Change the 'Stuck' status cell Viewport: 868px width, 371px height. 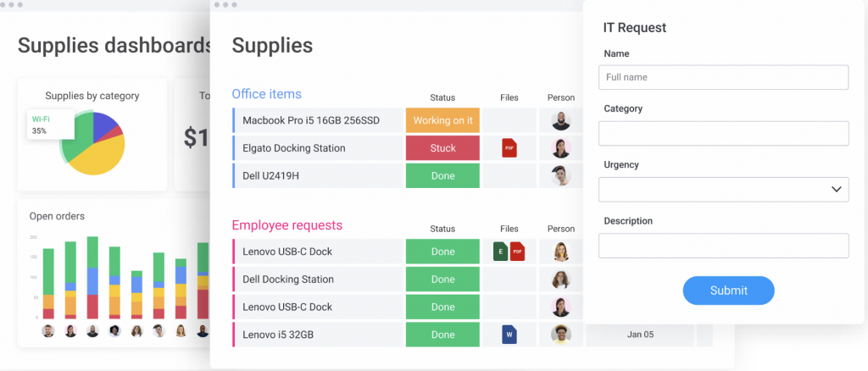[442, 148]
